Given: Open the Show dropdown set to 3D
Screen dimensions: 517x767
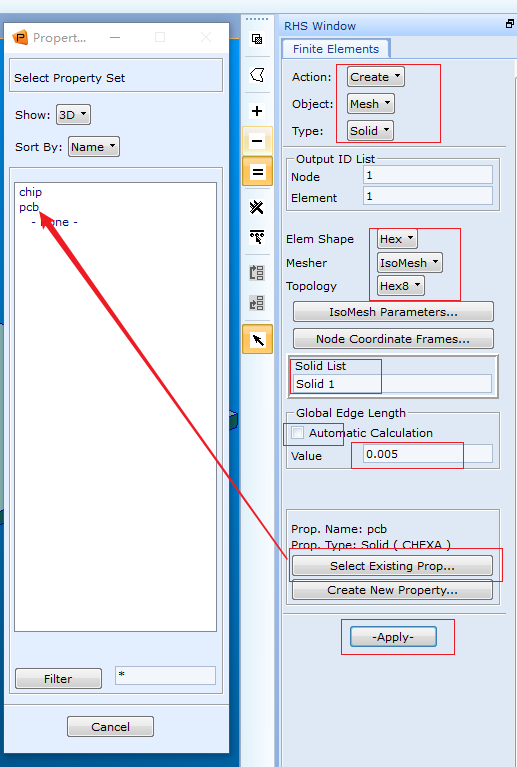Looking at the screenshot, I should (x=73, y=115).
